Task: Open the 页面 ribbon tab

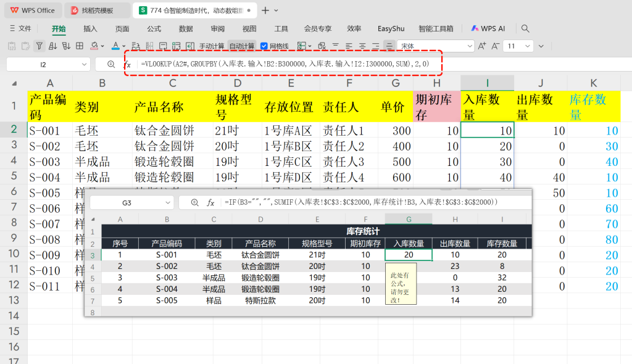Action: coord(122,28)
